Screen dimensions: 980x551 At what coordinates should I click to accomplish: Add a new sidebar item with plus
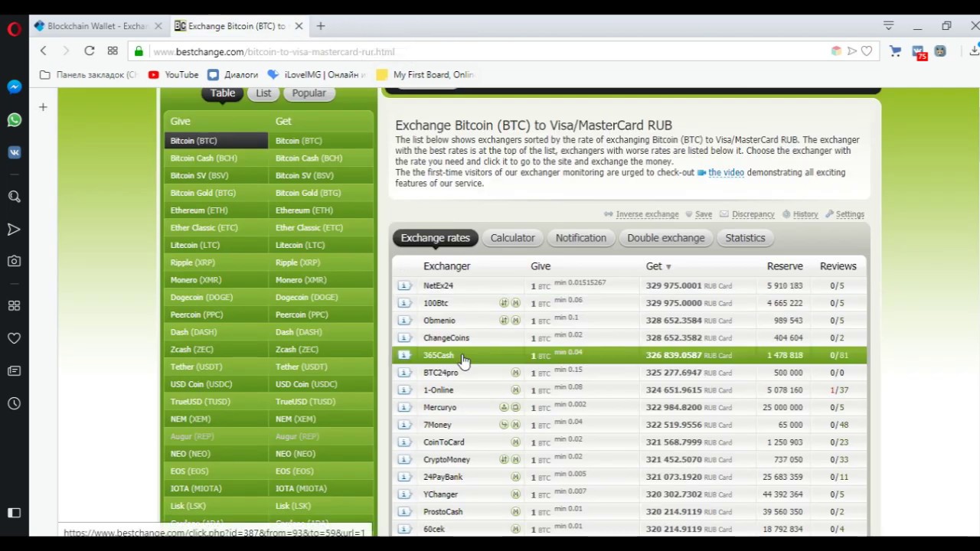[43, 107]
